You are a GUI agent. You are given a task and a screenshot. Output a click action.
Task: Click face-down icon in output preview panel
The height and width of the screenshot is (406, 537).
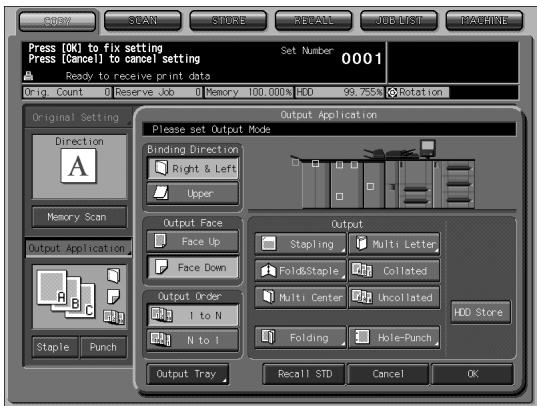[113, 297]
